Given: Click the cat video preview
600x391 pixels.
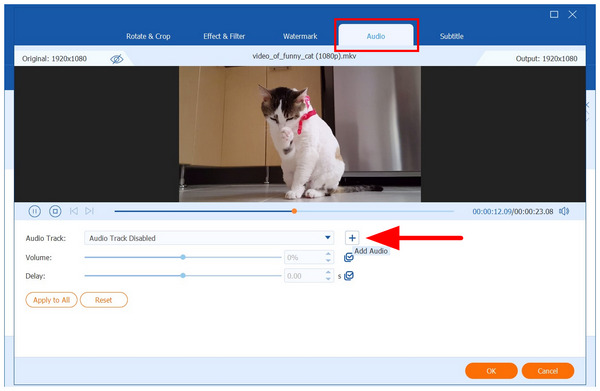Looking at the screenshot, I should point(300,134).
